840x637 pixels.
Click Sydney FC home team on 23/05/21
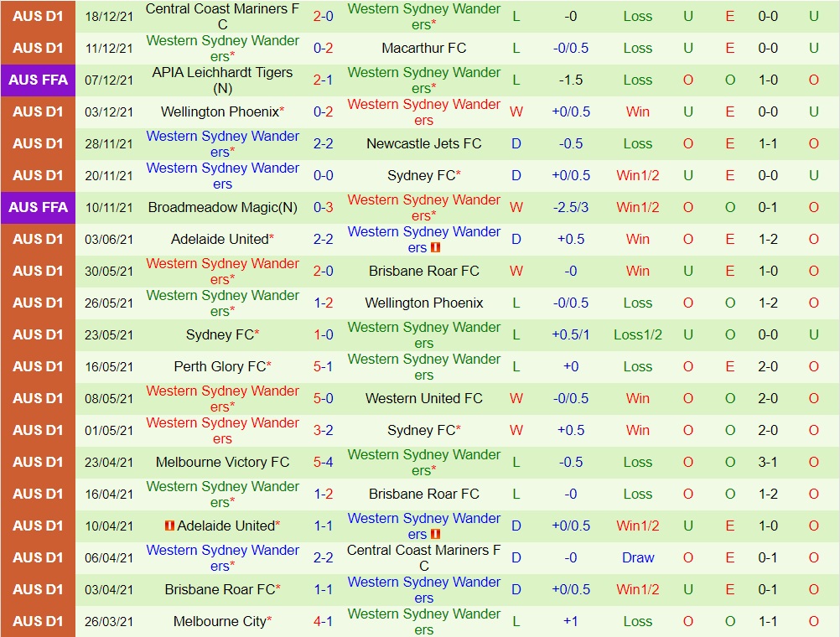point(222,334)
